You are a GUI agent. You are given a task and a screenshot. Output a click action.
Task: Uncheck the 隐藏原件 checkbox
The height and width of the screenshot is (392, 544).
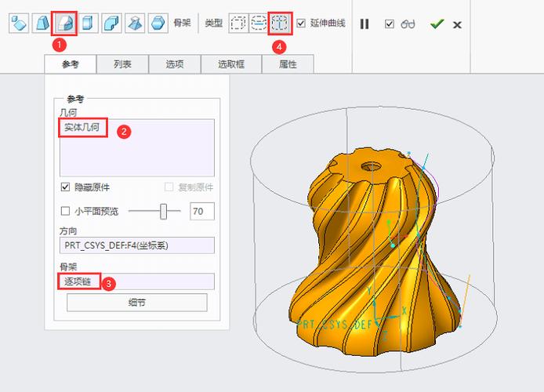coord(66,187)
